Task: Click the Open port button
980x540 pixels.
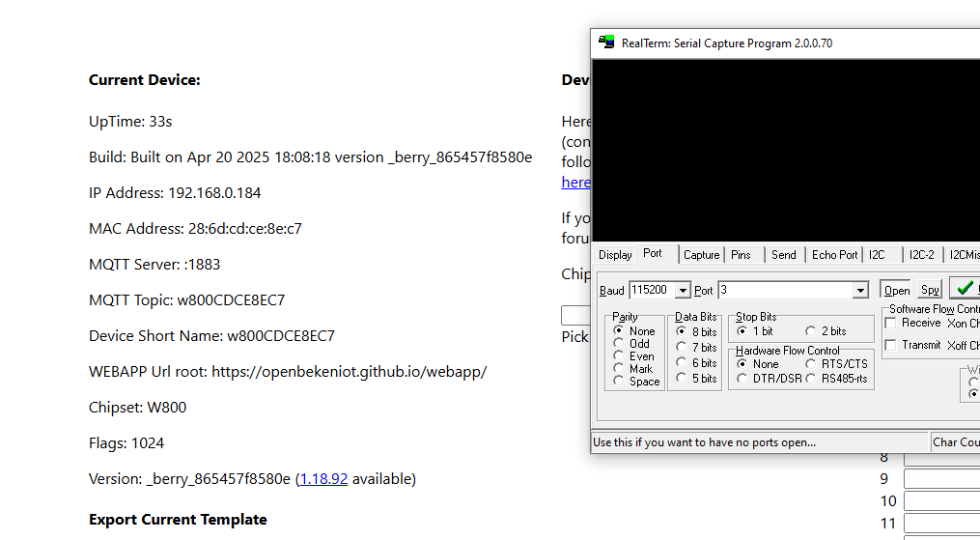Action: 896,290
